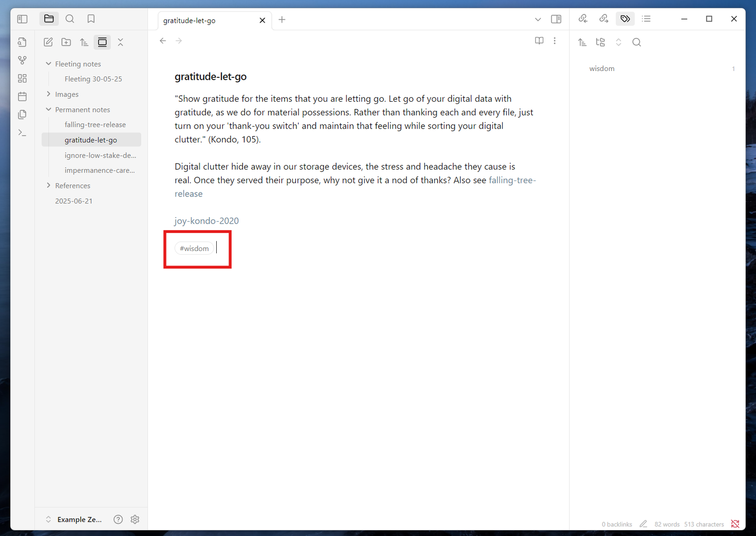Viewport: 756px width, 536px height.
Task: Open the graph view icon
Action: point(22,60)
